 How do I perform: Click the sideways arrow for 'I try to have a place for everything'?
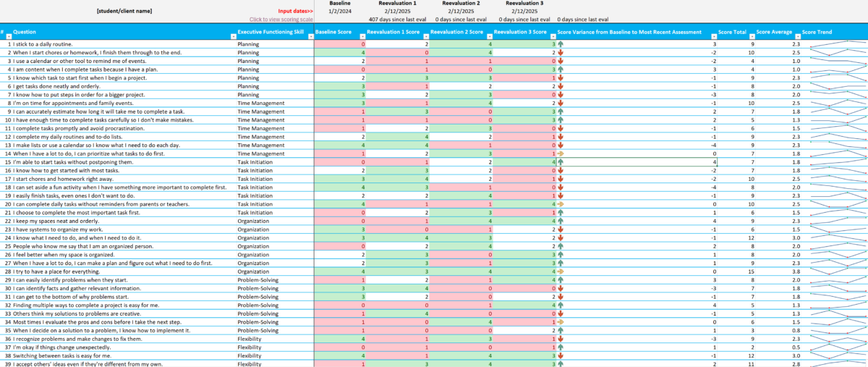coord(560,271)
